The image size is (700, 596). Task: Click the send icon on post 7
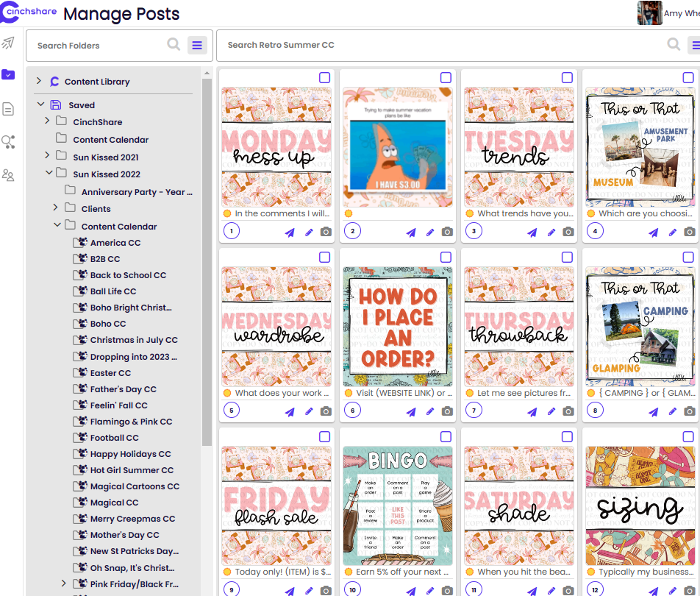532,412
